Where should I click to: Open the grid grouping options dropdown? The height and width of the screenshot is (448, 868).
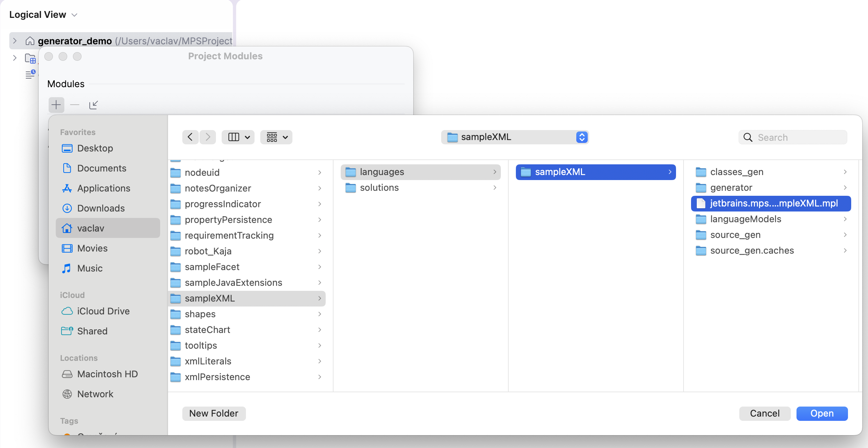[x=276, y=137]
